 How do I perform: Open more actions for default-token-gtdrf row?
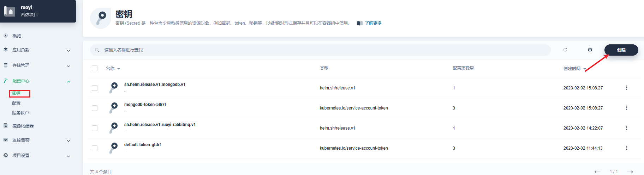[627, 148]
